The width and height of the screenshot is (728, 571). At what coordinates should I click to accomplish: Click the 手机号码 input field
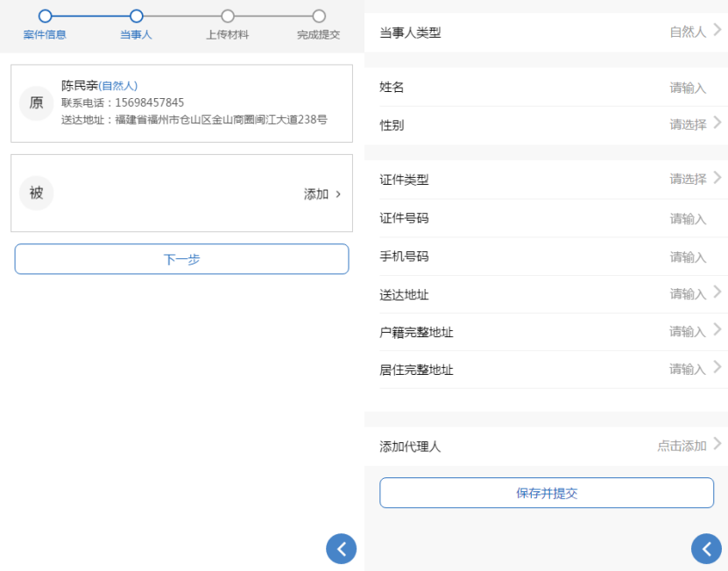pos(546,257)
